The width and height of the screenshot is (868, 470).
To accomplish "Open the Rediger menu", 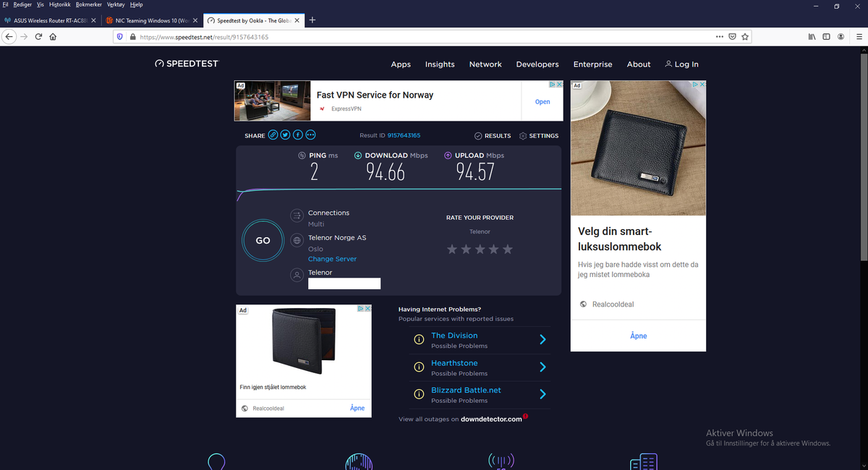I will 22,4.
